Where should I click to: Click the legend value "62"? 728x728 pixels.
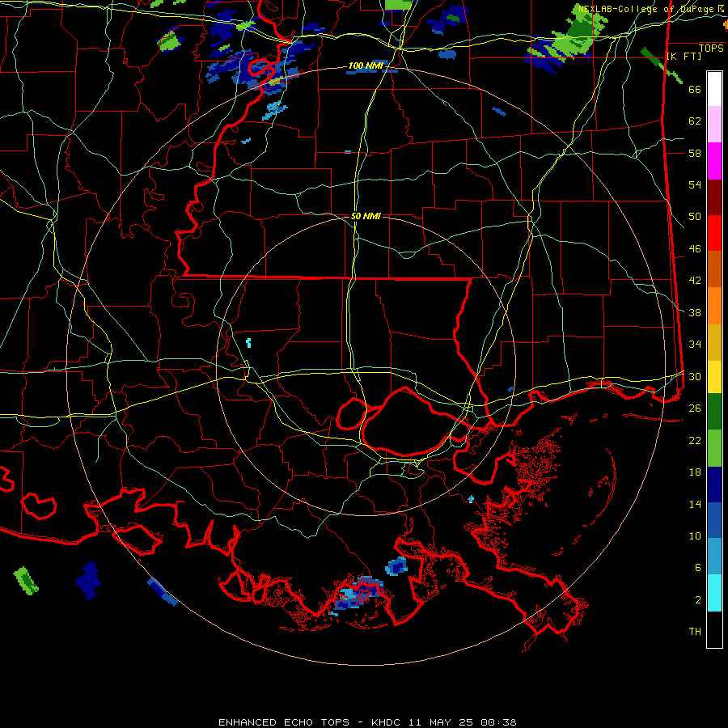pyautogui.click(x=695, y=121)
